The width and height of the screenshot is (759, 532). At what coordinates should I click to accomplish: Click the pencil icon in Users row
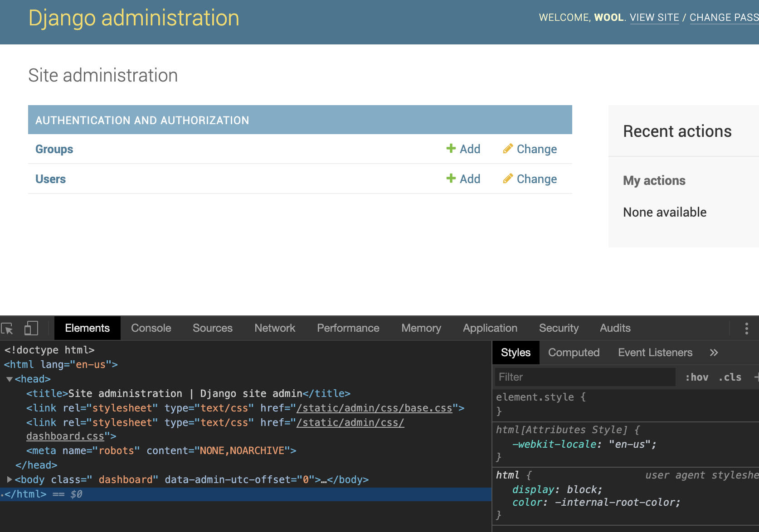point(508,179)
